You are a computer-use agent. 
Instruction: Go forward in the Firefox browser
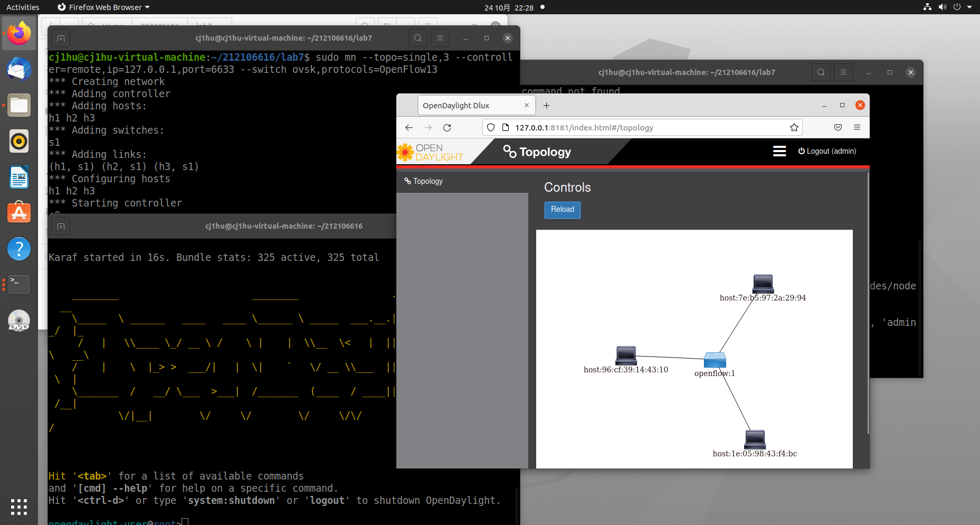tap(428, 127)
